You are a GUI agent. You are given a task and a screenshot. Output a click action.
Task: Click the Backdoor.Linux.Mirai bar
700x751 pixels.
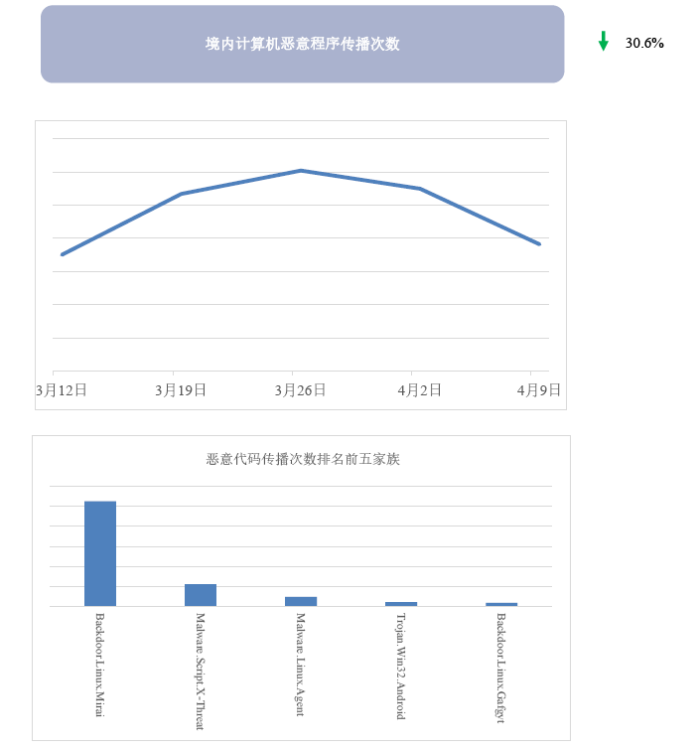click(x=100, y=553)
